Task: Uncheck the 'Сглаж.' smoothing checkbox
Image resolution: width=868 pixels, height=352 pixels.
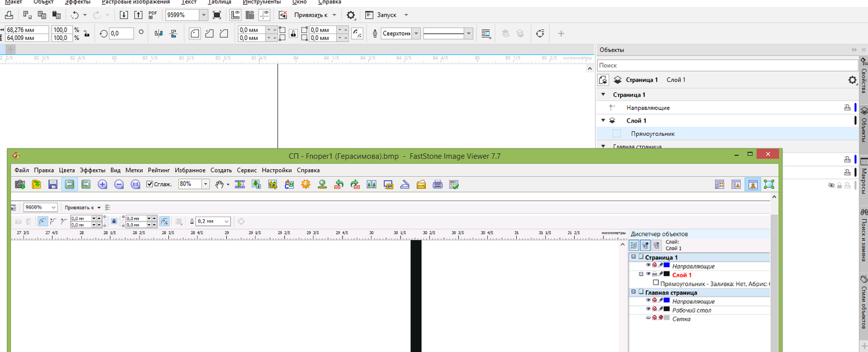Action: coord(150,184)
